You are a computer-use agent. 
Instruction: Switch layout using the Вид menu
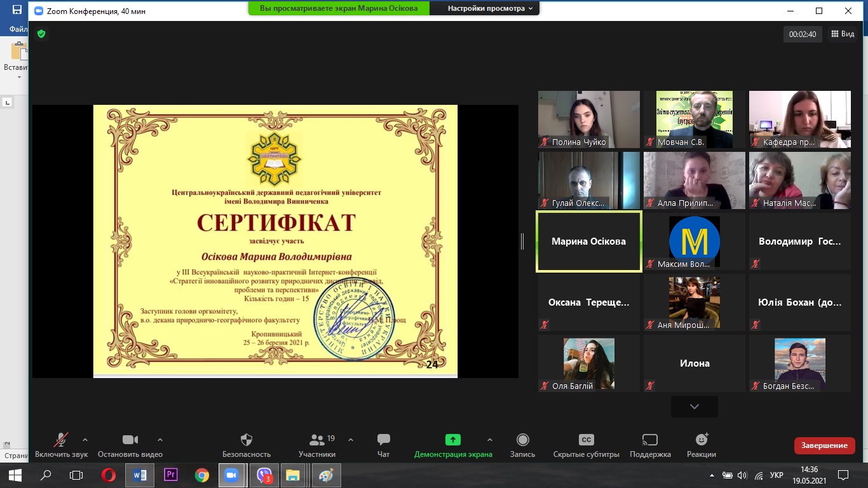pyautogui.click(x=843, y=34)
